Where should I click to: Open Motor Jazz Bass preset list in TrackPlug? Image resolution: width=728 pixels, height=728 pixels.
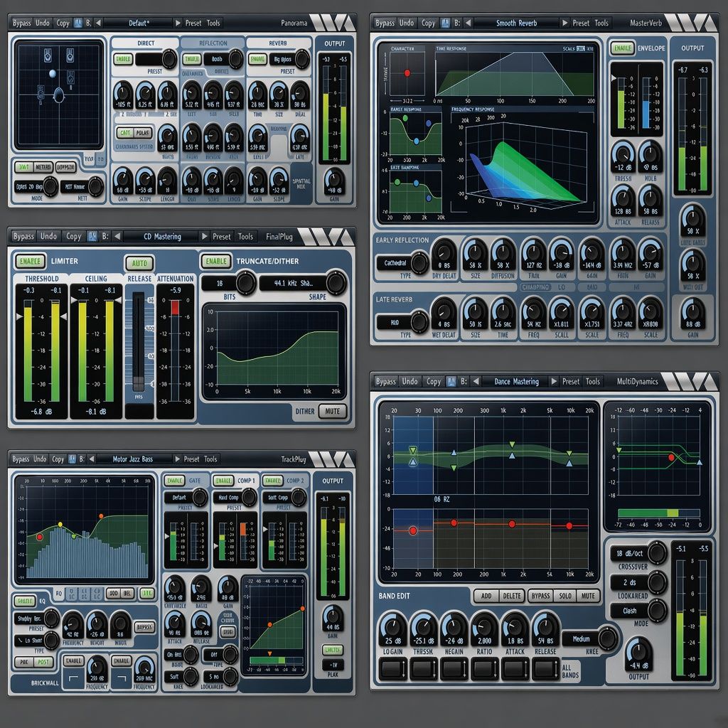click(x=133, y=459)
